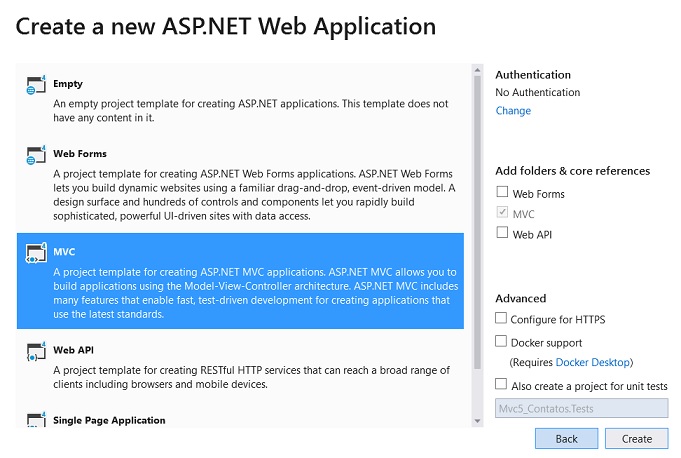Enable Configure for HTTPS
681x458 pixels.
coord(501,318)
